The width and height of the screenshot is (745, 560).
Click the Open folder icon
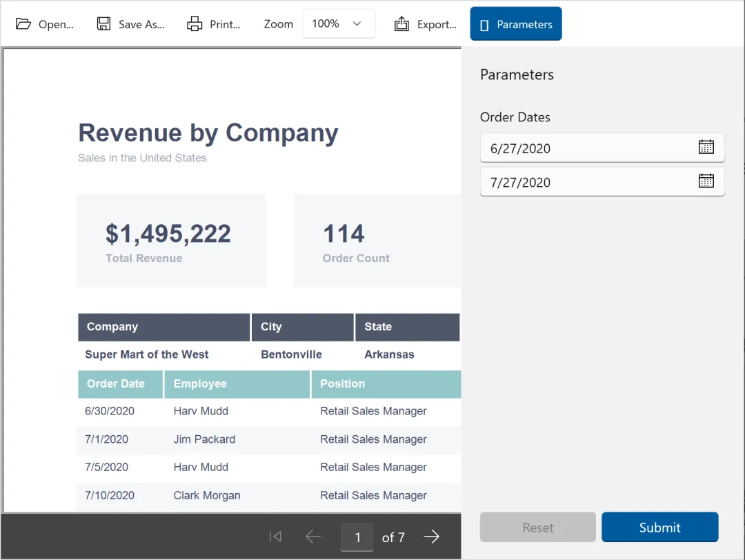23,24
